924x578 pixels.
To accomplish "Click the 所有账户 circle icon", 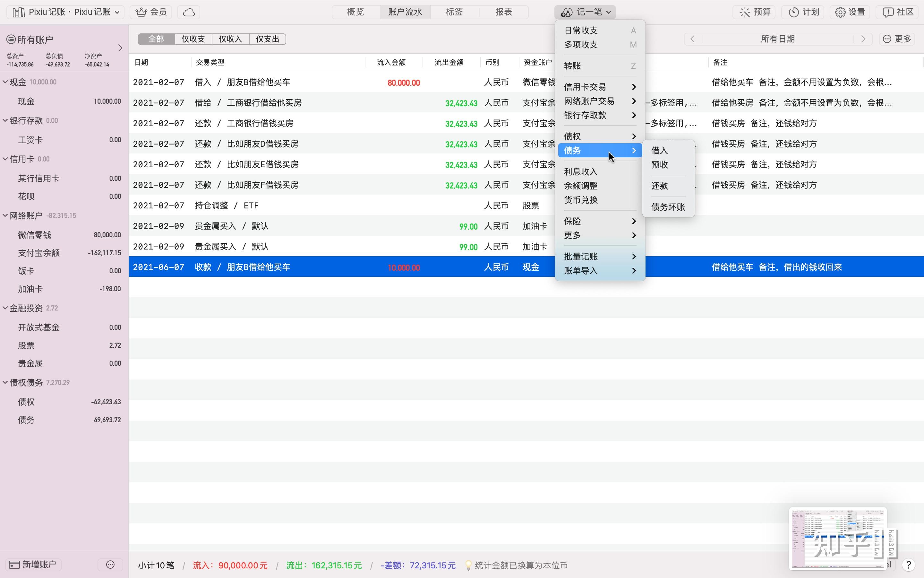I will (11, 39).
